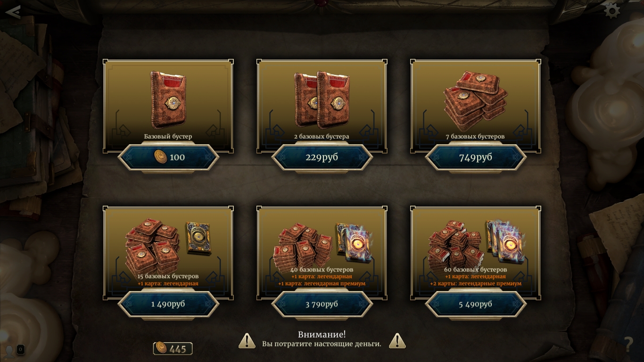Purchase 2 boosters for 229руб
This screenshot has height=362, width=644.
click(322, 157)
